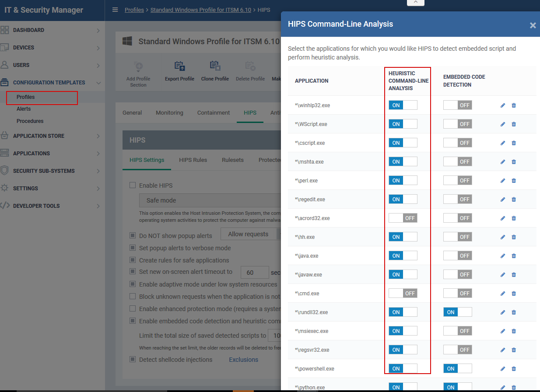Close the HIPS Command-Line Analysis dialog
Viewport: 540px width, 392px height.
533,25
